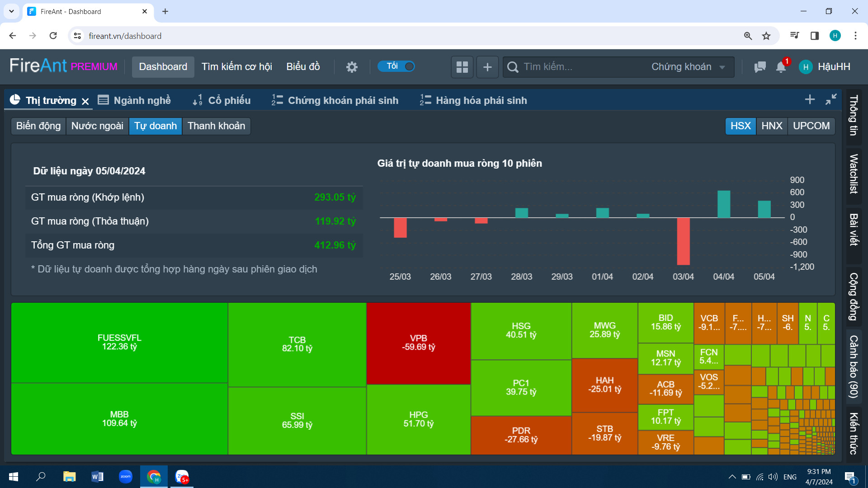Select the HNX exchange option

coord(771,126)
